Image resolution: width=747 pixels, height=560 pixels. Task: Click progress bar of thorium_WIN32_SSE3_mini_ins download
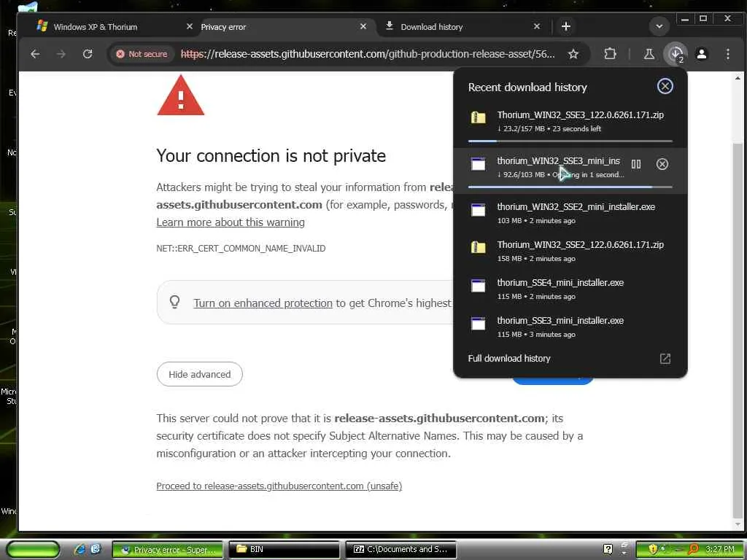[570, 187]
